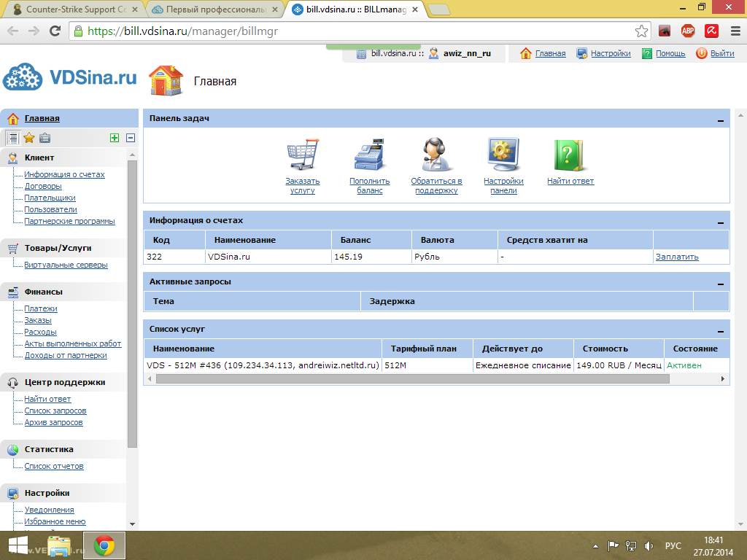Click the VDSina.ru cloud logo
Image resolution: width=747 pixels, height=560 pixels.
coord(70,77)
